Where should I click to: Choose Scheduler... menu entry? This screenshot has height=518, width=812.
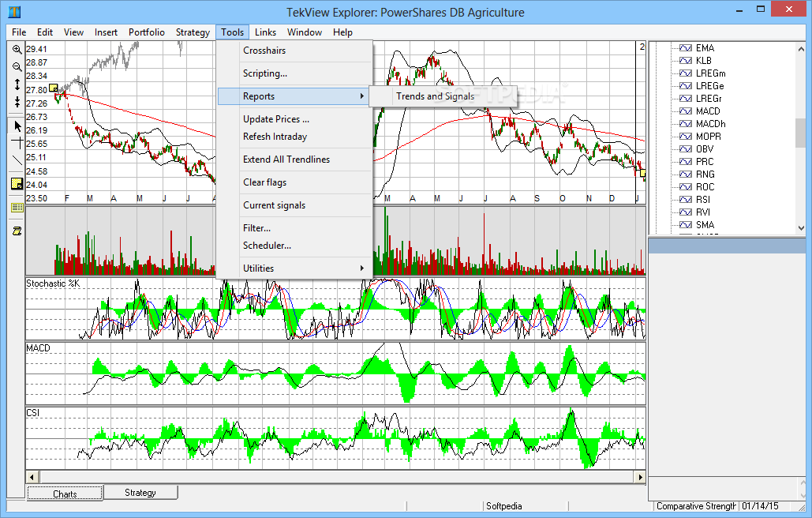294,246
